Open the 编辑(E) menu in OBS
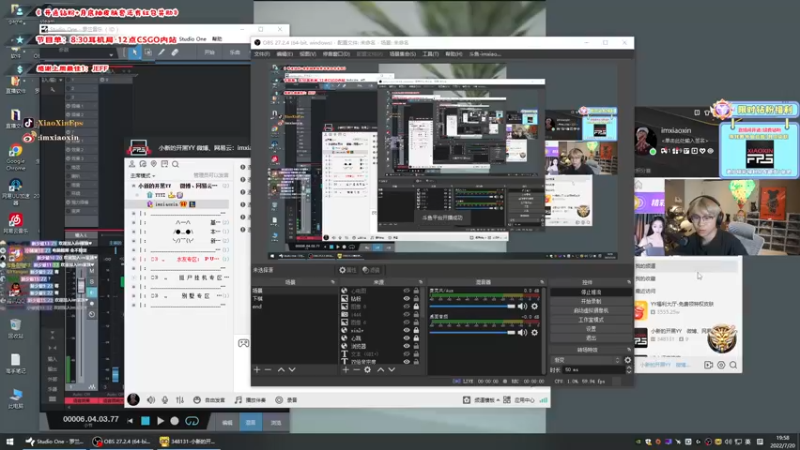The height and width of the screenshot is (450, 800). [285, 54]
